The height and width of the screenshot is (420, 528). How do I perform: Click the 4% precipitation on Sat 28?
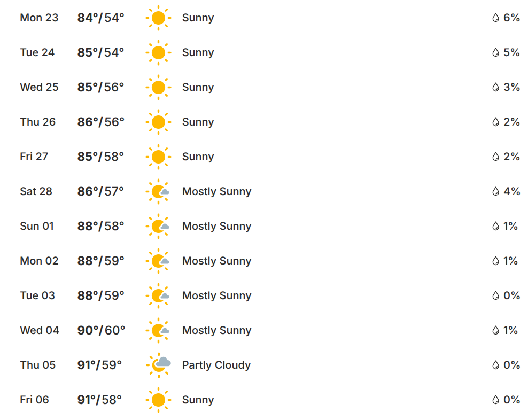pos(511,191)
